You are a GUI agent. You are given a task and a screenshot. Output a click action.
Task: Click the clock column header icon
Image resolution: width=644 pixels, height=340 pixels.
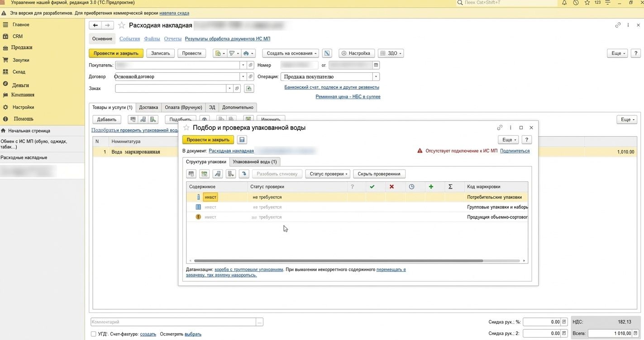click(x=411, y=187)
